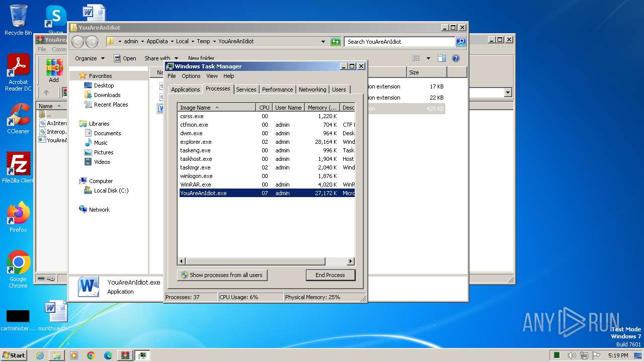This screenshot has width=644, height=362.
Task: Open Pictures library in navigation pane
Action: 103,152
